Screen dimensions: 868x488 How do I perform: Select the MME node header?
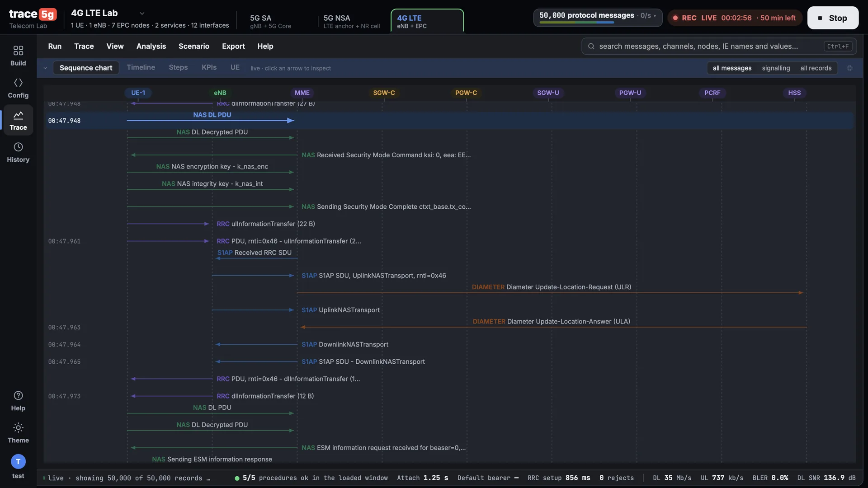pos(302,93)
